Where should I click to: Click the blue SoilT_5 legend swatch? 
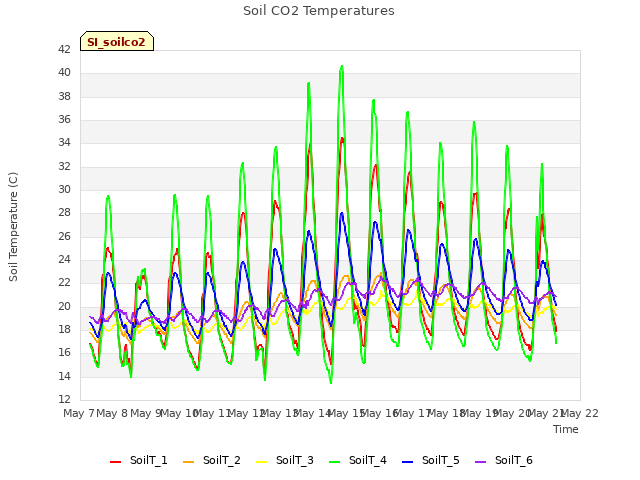[408, 462]
